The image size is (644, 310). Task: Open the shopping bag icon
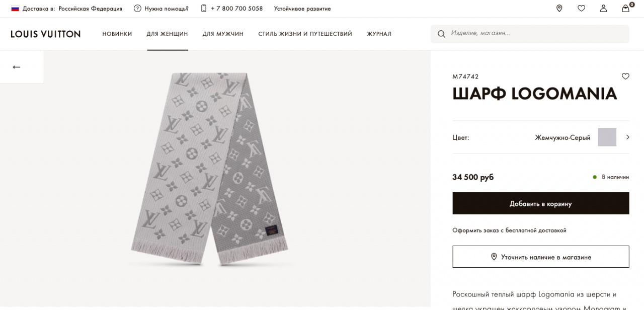pos(625,9)
